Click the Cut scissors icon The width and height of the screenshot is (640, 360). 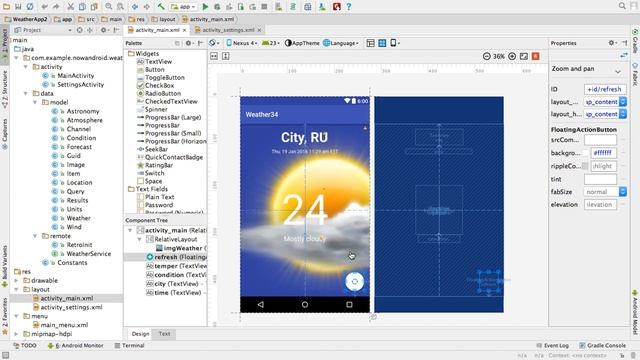click(71, 7)
